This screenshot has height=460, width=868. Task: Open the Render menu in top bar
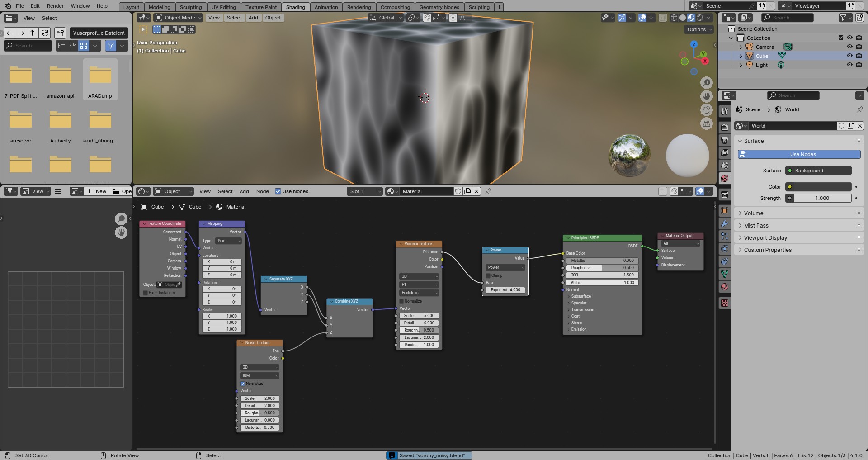[55, 6]
